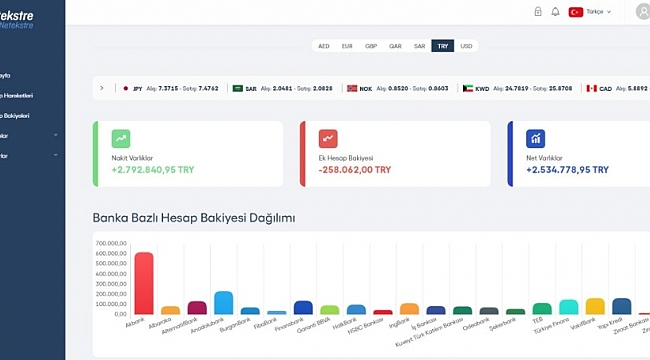This screenshot has width=650, height=360.
Task: Click the Kuveyt Türk Katılım Bankası bar
Action: pos(462,310)
